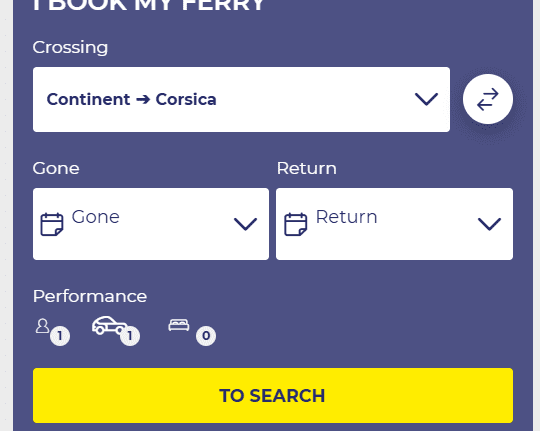Expand the Gone field chevron arrow

pyautogui.click(x=245, y=224)
